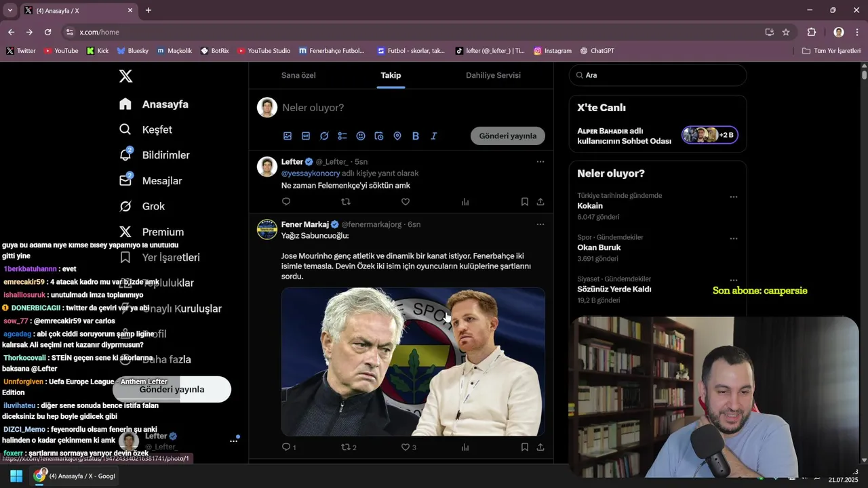Open the ChatGPT bookmark
The image size is (868, 488).
click(597, 51)
